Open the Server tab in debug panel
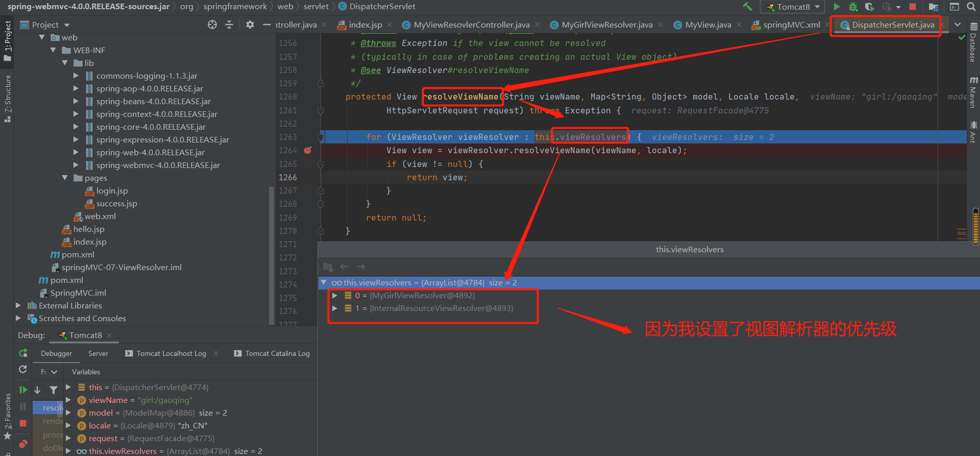980x456 pixels. coord(98,353)
